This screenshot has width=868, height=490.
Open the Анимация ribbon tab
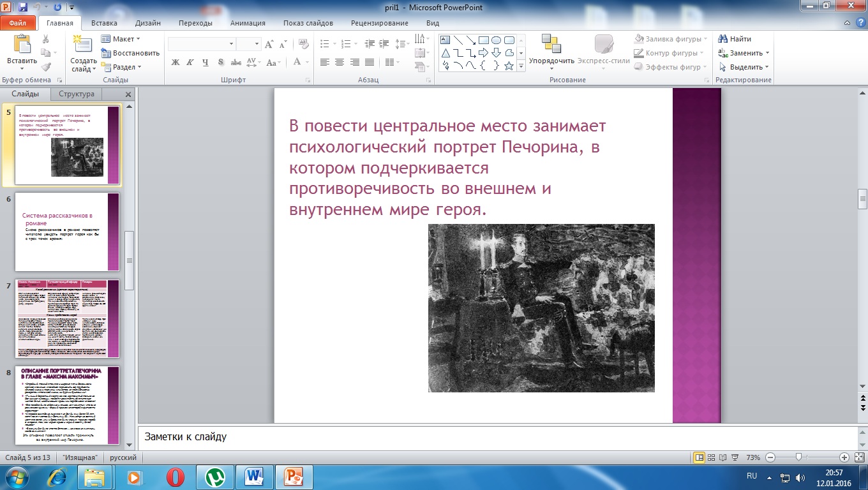pos(248,23)
